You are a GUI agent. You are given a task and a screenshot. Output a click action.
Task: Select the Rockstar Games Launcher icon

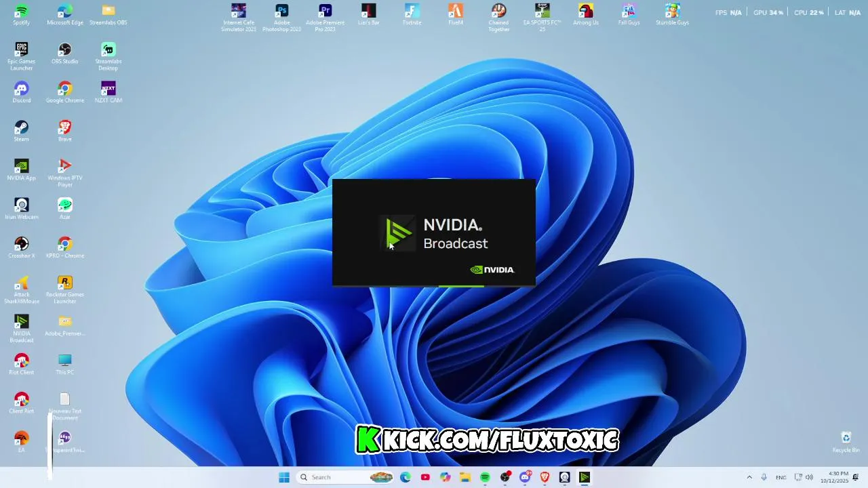65,290
